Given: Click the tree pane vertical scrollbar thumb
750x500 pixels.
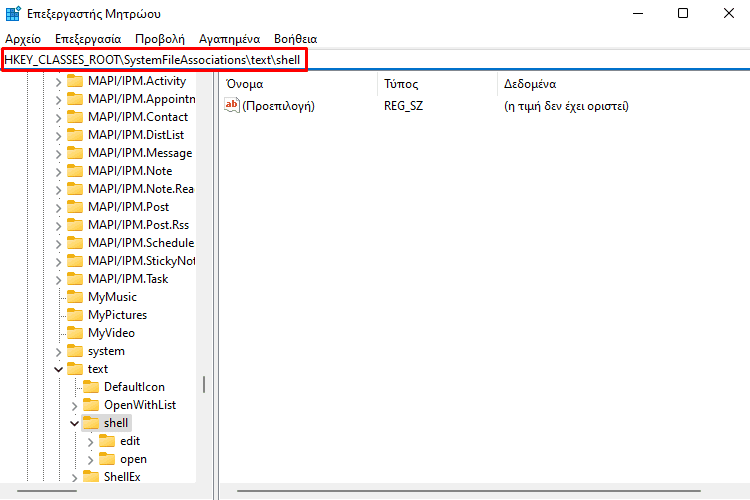Looking at the screenshot, I should [204, 384].
